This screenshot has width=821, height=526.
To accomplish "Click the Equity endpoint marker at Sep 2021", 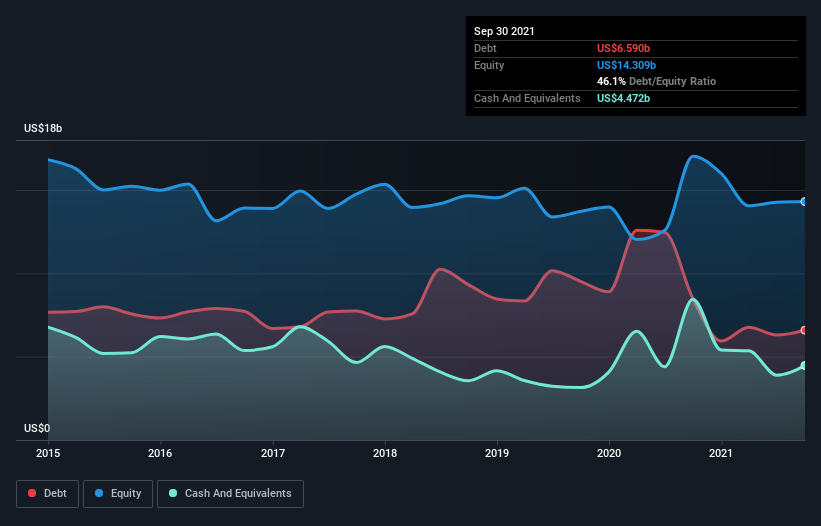I will tap(803, 202).
